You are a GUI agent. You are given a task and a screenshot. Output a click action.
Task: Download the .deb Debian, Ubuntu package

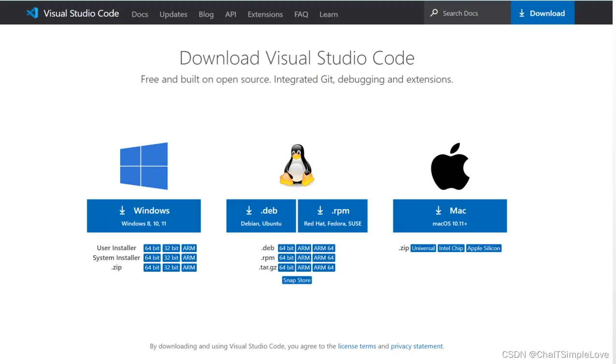coord(261,216)
